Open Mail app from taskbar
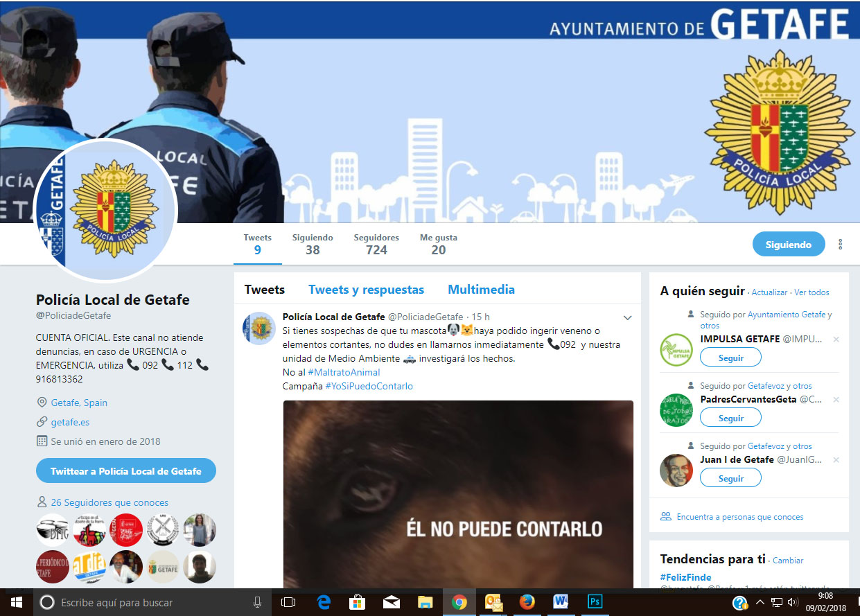 (x=392, y=602)
